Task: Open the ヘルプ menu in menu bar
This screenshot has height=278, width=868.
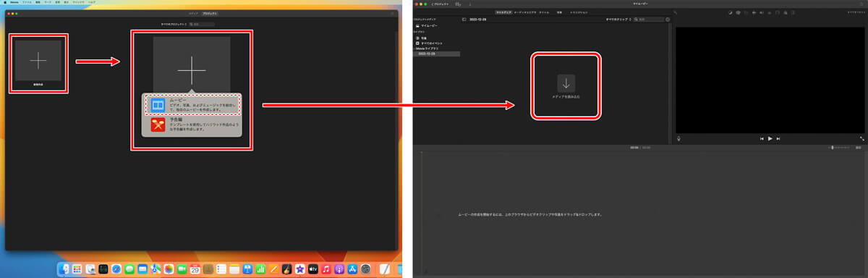Action: pos(91,2)
